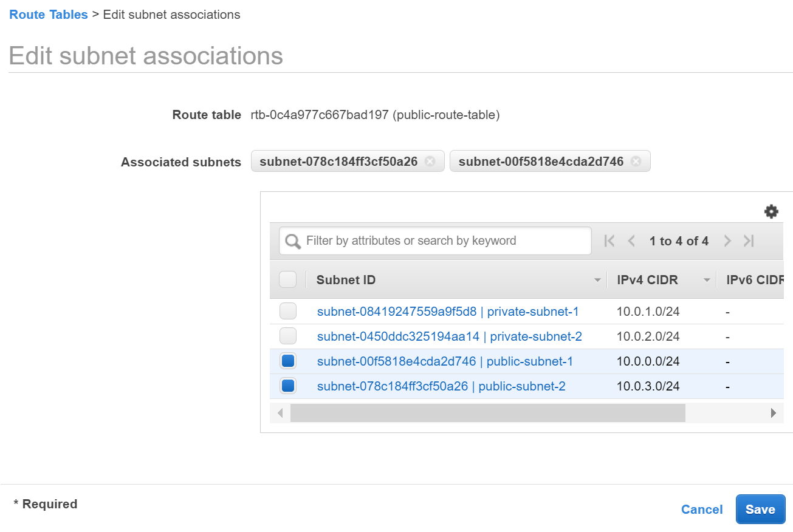Open the table settings gear icon
This screenshot has width=793, height=532.
pyautogui.click(x=771, y=211)
